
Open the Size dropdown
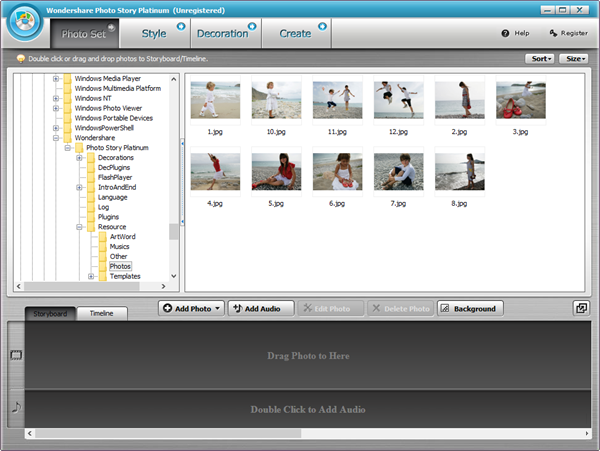tap(574, 59)
